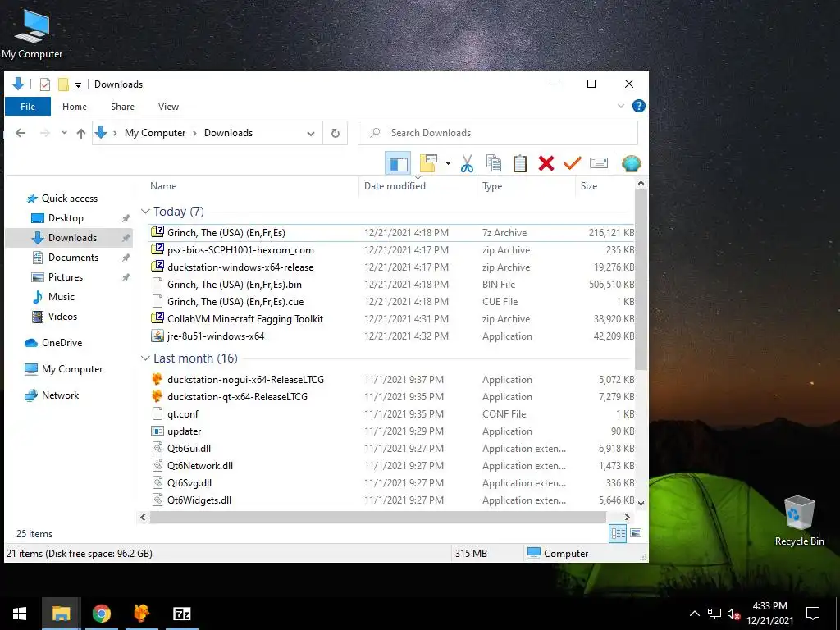Screen dimensions: 840x630
Task: Open the Recycle Bin desktop icon
Action: tap(799, 521)
